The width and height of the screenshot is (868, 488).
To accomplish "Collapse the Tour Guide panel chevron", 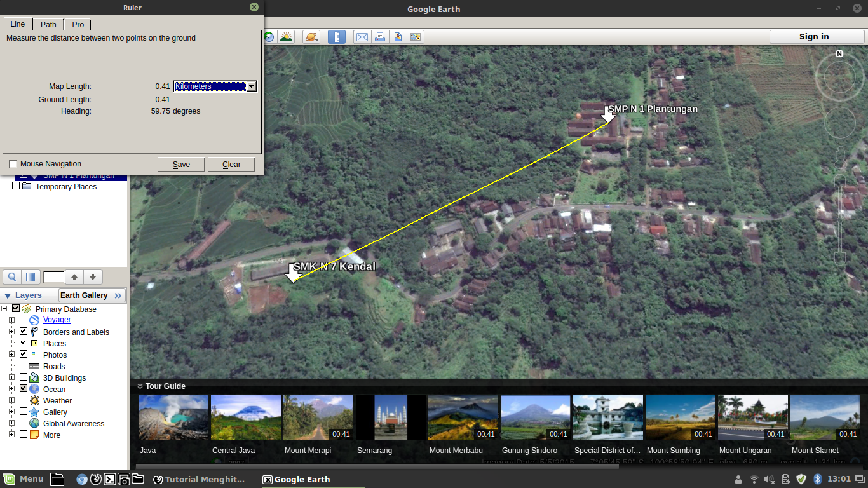I will 140,386.
